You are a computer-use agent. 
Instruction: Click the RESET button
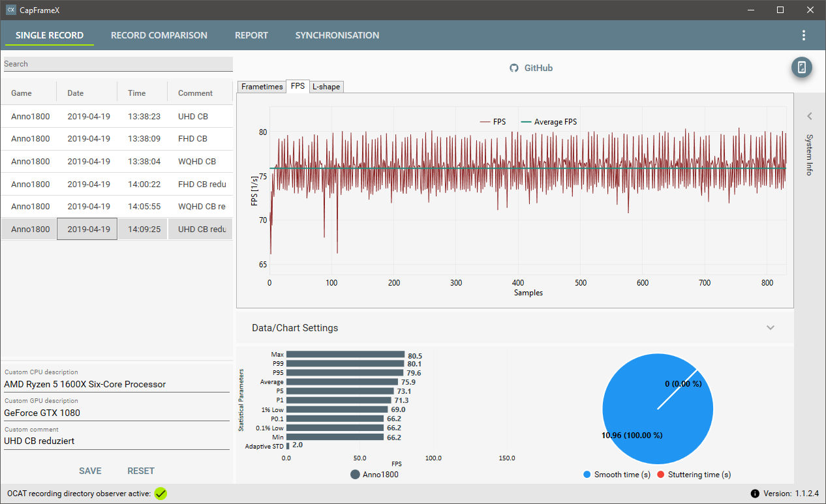coord(141,471)
